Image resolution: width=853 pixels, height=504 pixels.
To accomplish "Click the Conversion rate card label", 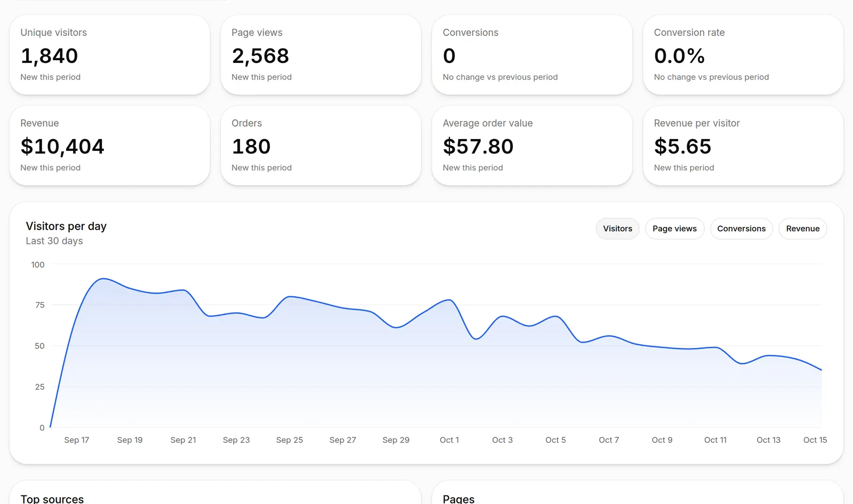I will pyautogui.click(x=689, y=32).
